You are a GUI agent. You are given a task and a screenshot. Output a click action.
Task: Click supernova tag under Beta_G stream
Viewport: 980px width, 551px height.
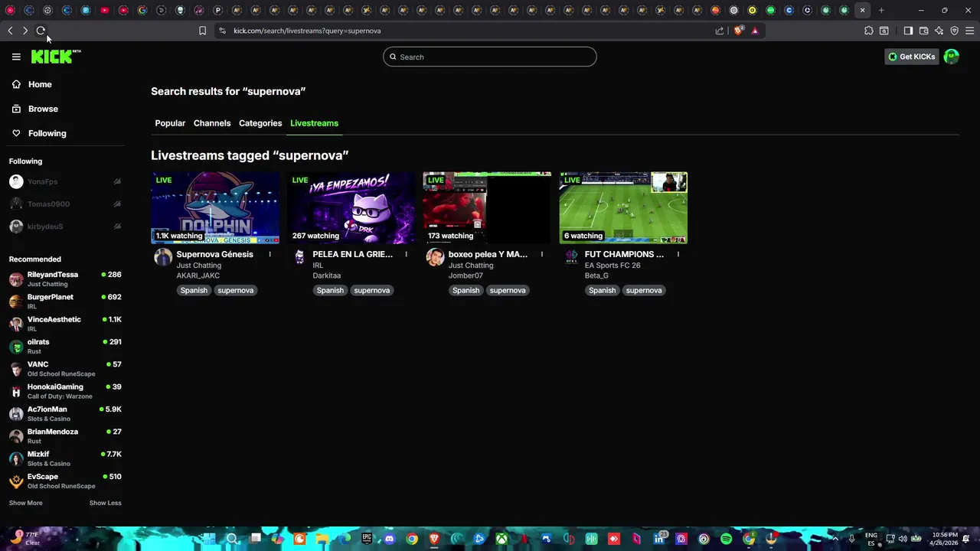[x=644, y=290]
